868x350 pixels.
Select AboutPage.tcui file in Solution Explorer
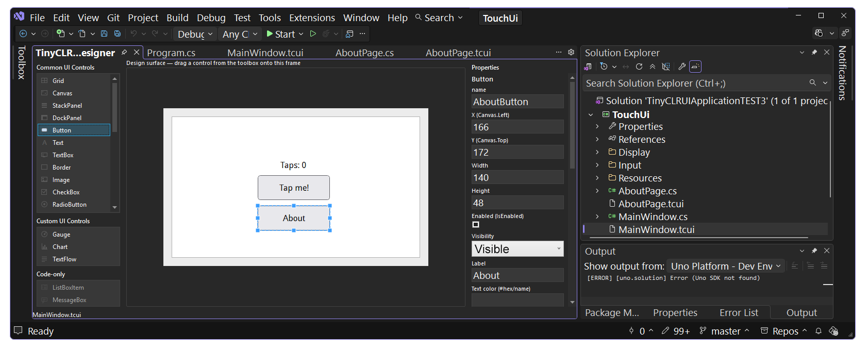pos(651,204)
